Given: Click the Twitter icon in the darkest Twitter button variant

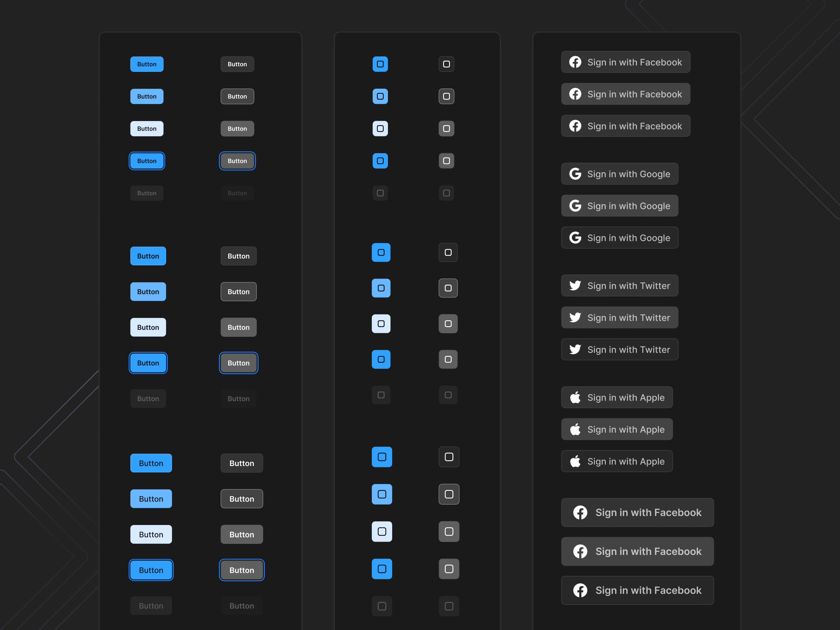Looking at the screenshot, I should (575, 349).
